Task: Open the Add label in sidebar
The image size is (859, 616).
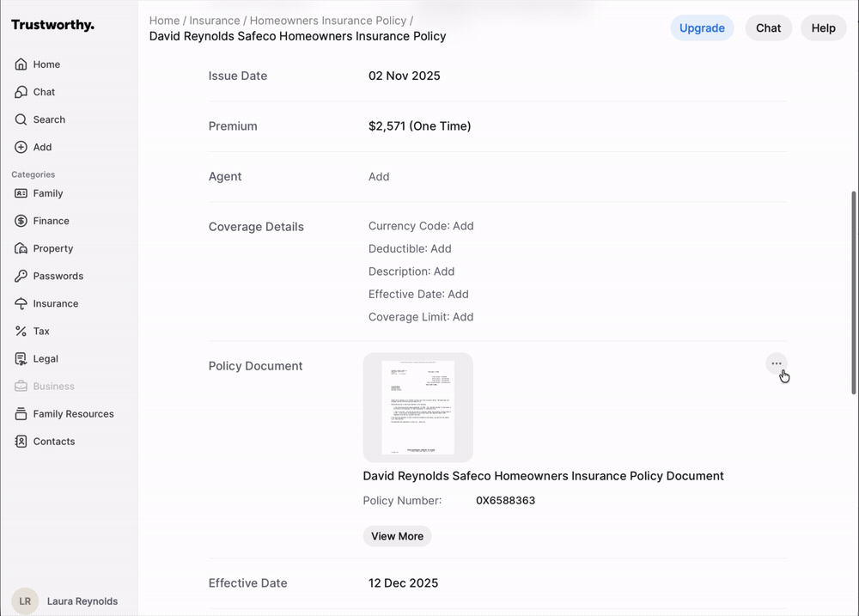Action: 42,147
